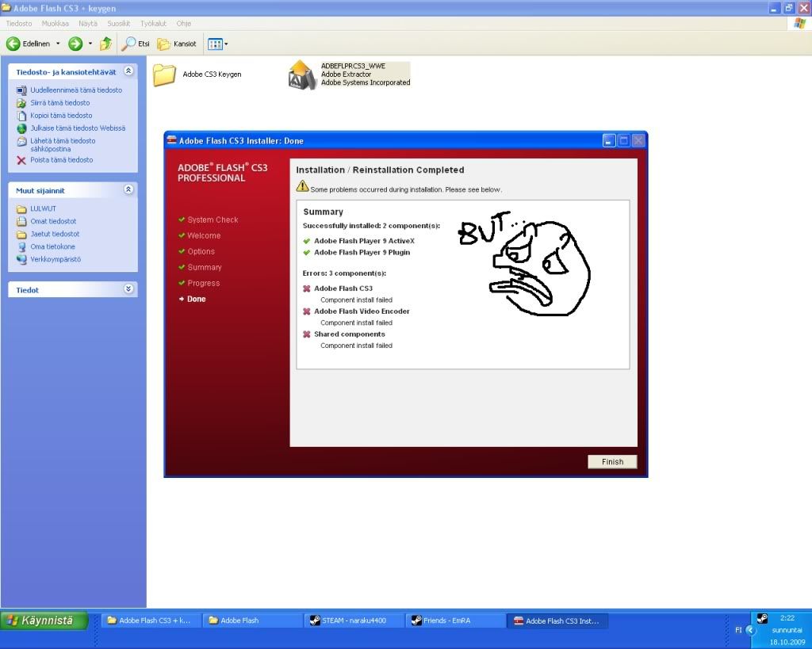Open the Etsi search tool

pos(136,44)
